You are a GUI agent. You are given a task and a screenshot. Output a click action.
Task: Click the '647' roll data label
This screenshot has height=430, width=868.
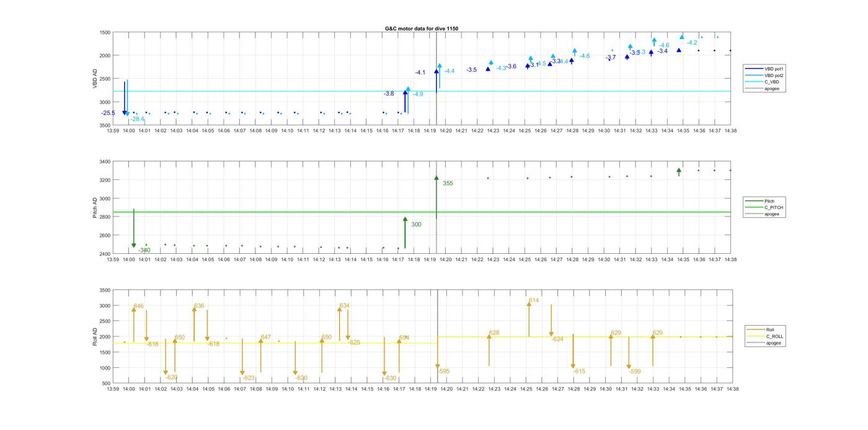pyautogui.click(x=266, y=338)
